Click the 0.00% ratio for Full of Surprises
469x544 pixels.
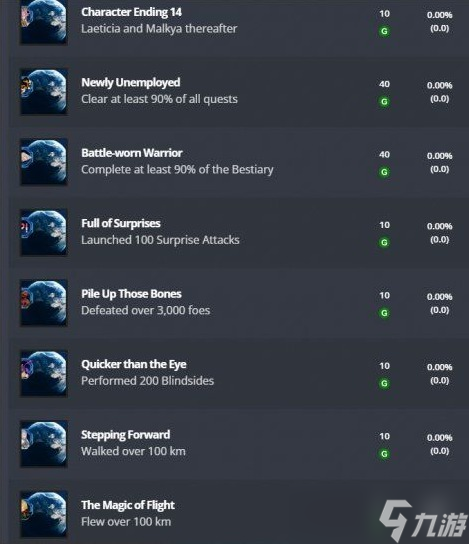click(x=440, y=226)
